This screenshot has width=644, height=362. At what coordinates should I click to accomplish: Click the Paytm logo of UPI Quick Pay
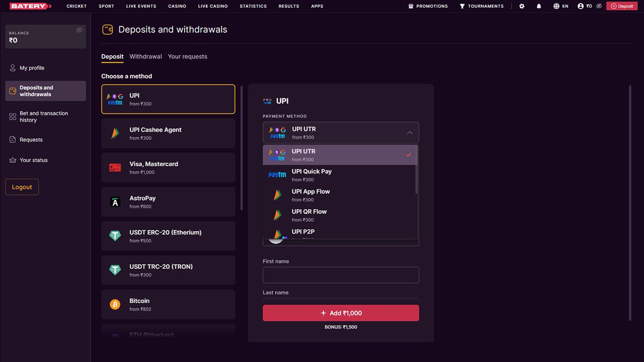(277, 175)
